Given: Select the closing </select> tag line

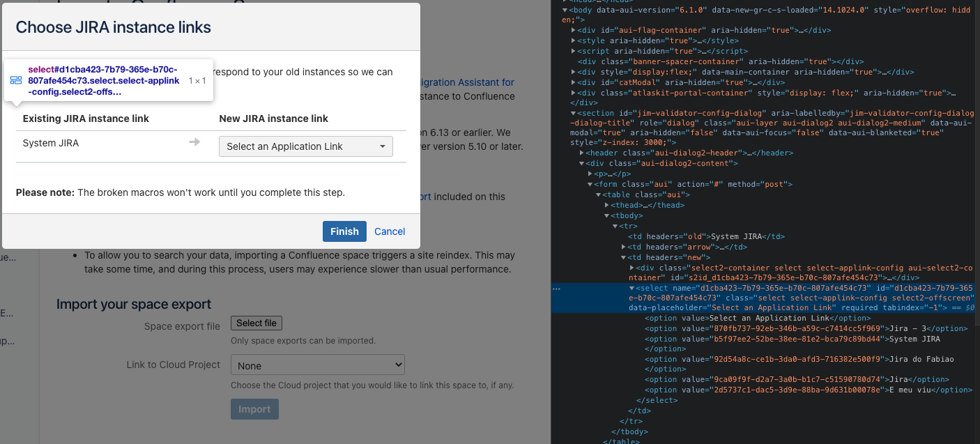Looking at the screenshot, I should (657, 400).
